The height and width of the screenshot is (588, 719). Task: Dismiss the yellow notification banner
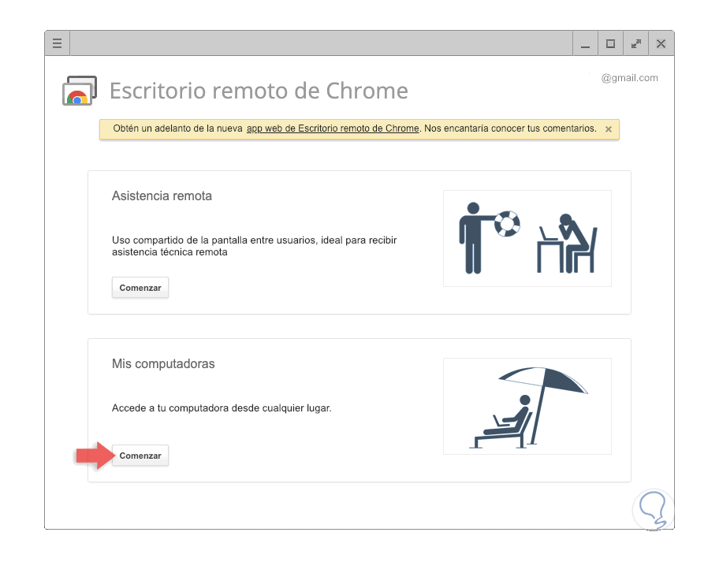click(x=609, y=129)
